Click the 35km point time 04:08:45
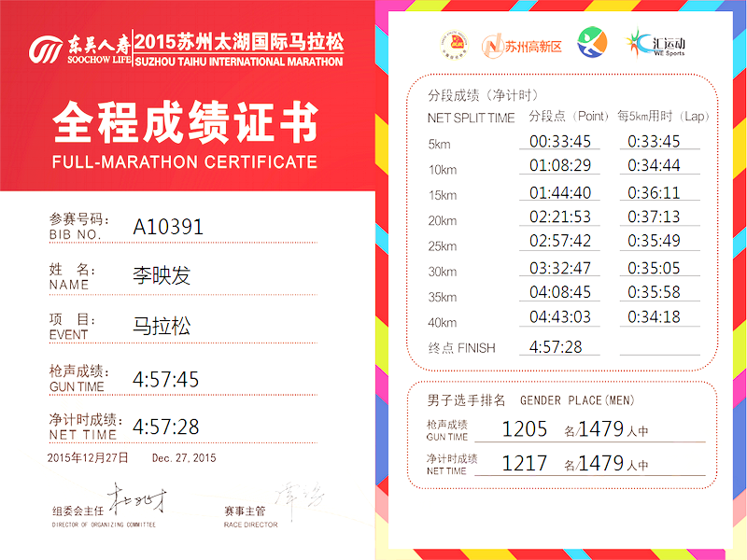The height and width of the screenshot is (560, 747). coord(560,292)
